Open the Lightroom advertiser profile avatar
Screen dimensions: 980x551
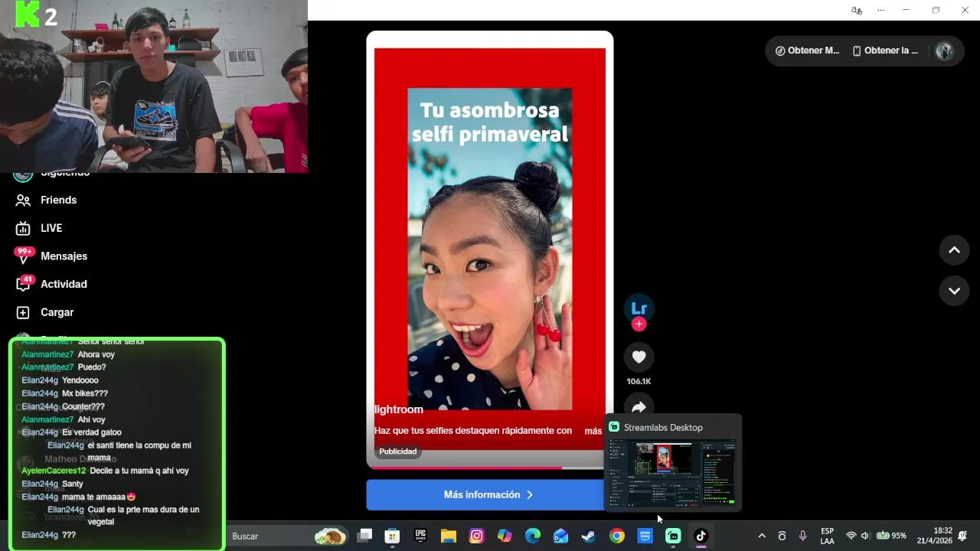tap(639, 308)
